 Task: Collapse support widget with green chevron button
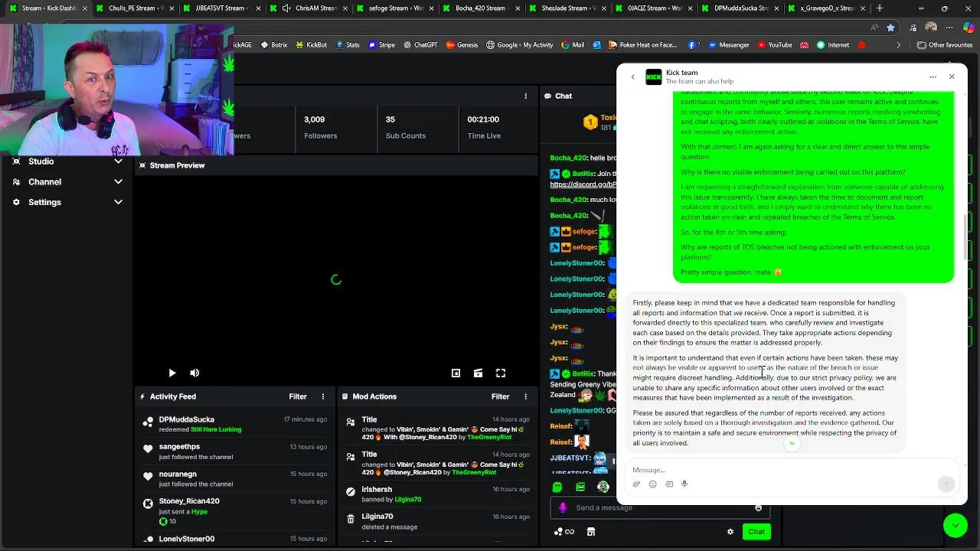(x=955, y=525)
